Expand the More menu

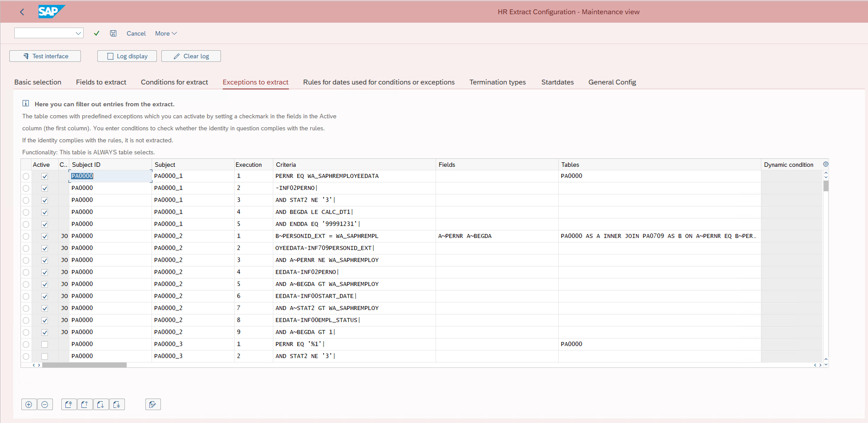tap(166, 33)
